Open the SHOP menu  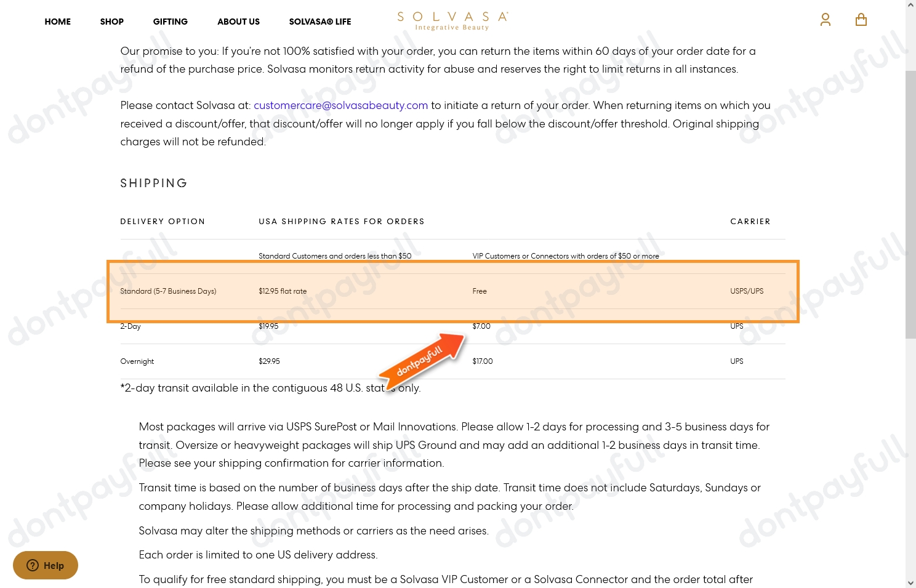112,22
